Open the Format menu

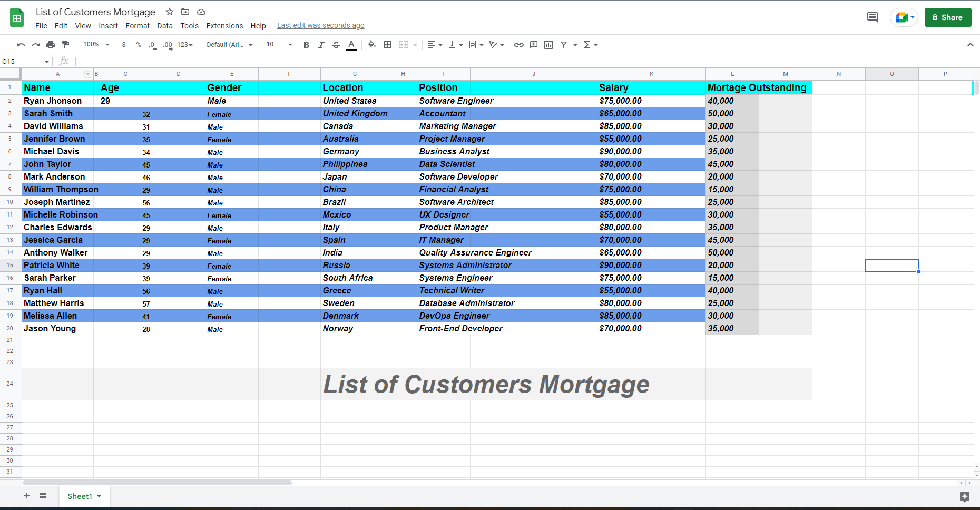[x=138, y=26]
